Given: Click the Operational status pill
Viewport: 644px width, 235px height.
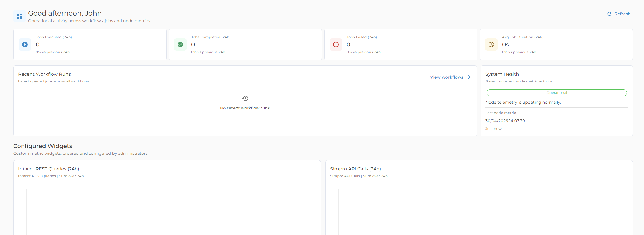Looking at the screenshot, I should click(x=557, y=93).
